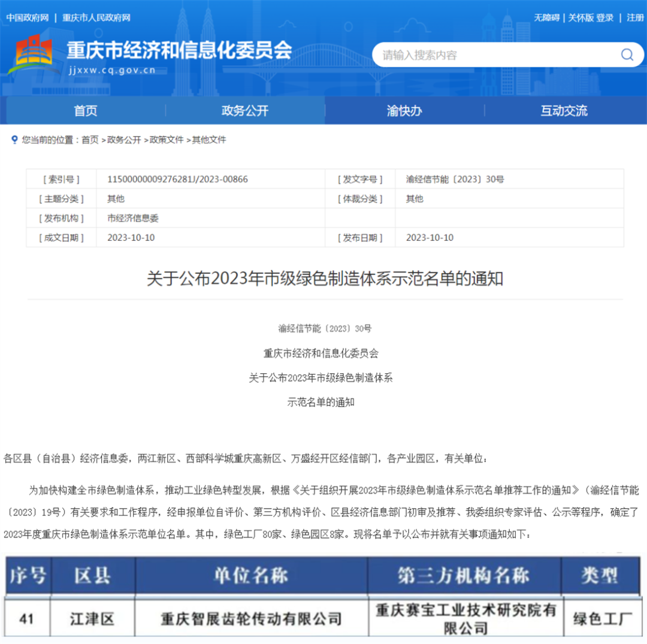The height and width of the screenshot is (644, 647).
Task: Click the search magnifier icon
Action: (627, 55)
